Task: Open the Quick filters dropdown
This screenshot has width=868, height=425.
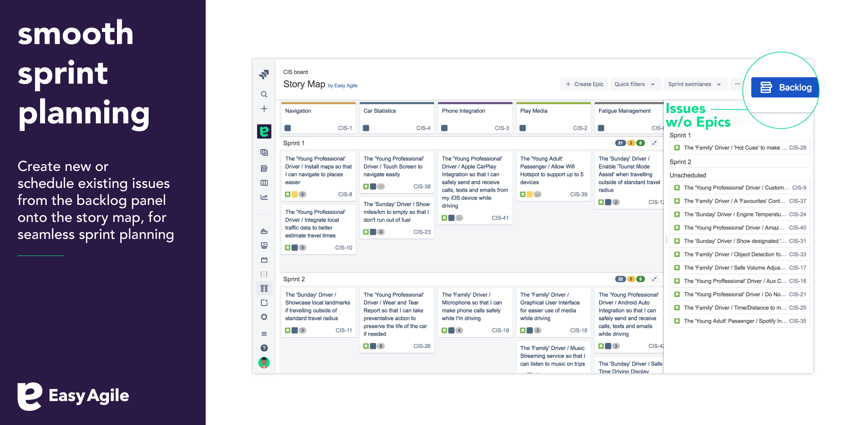Action: point(635,84)
